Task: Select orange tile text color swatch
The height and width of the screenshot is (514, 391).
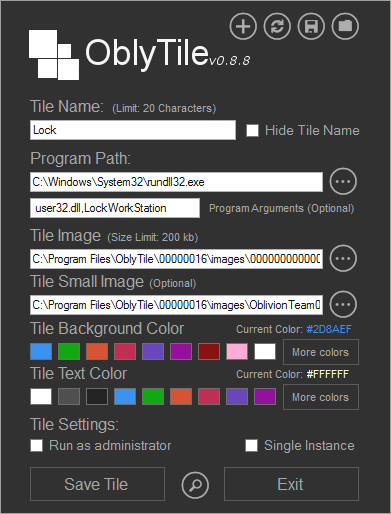Action: [181, 397]
